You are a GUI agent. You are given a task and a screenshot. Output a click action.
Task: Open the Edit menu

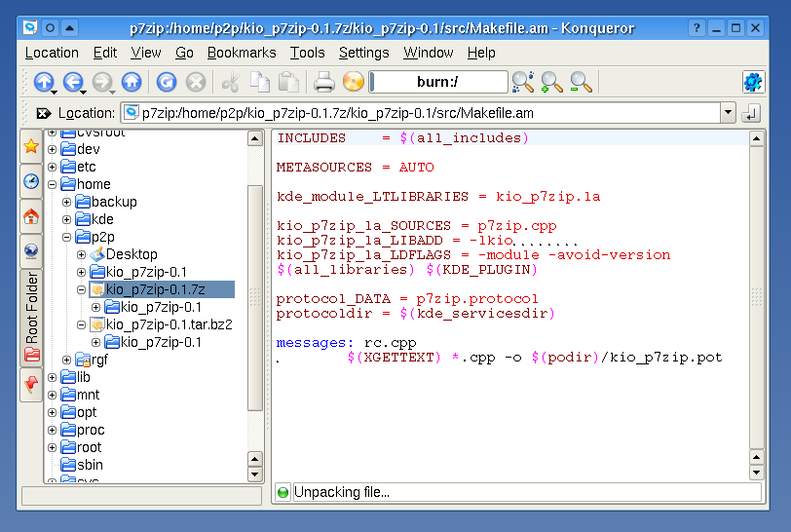coord(105,53)
